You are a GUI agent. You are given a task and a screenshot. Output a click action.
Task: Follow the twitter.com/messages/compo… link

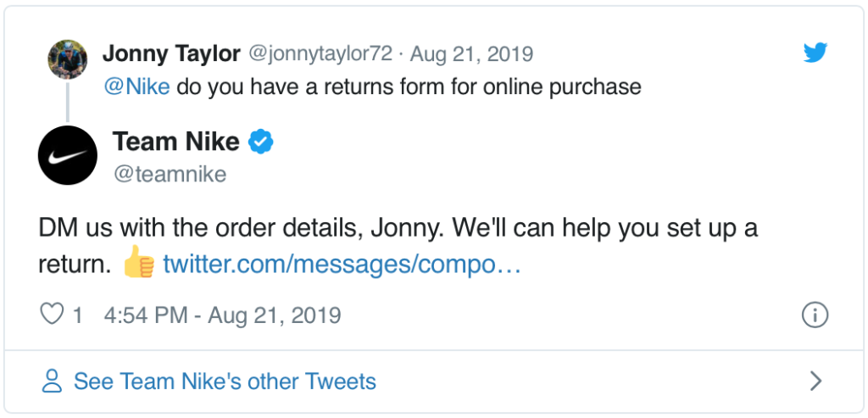pos(341,265)
